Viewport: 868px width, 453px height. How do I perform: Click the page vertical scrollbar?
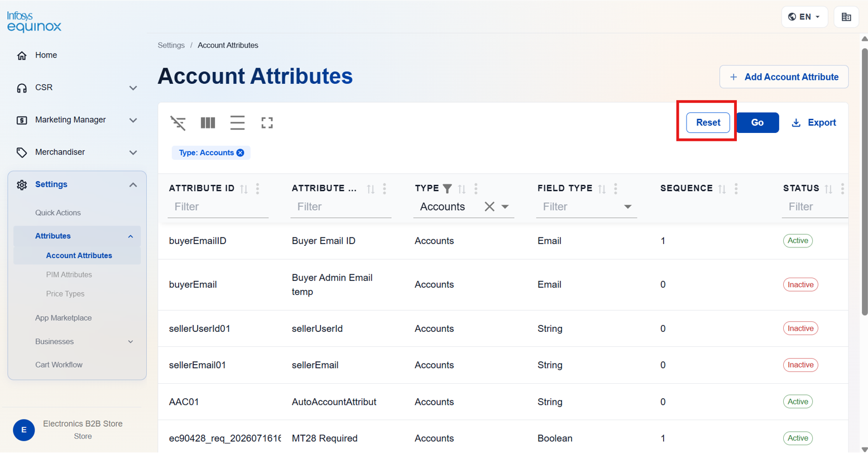point(865,182)
